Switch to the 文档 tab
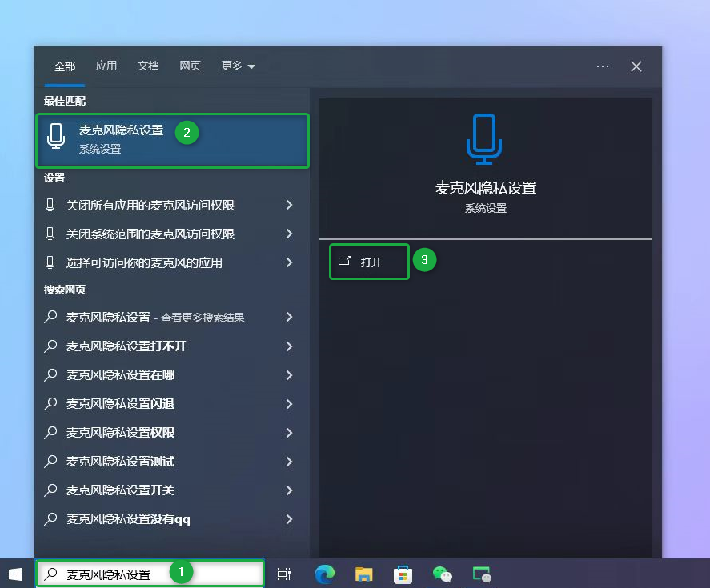This screenshot has width=710, height=588. 148,66
